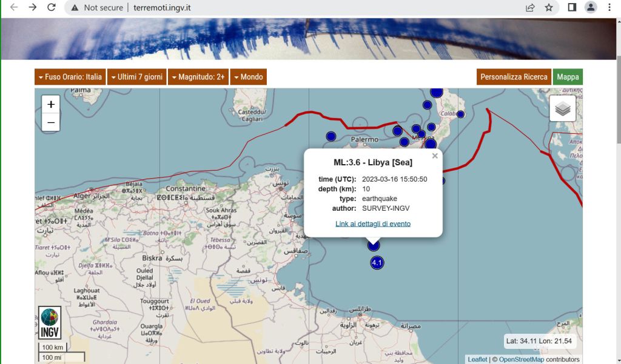Viewport: 621px width, 364px height.
Task: Click the earthquake marker near Palermo
Action: pos(331,136)
